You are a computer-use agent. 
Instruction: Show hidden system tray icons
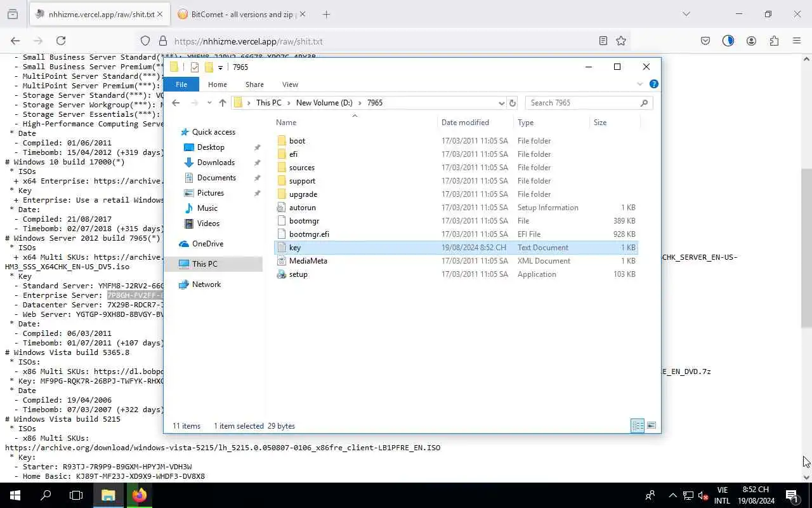[672, 495]
